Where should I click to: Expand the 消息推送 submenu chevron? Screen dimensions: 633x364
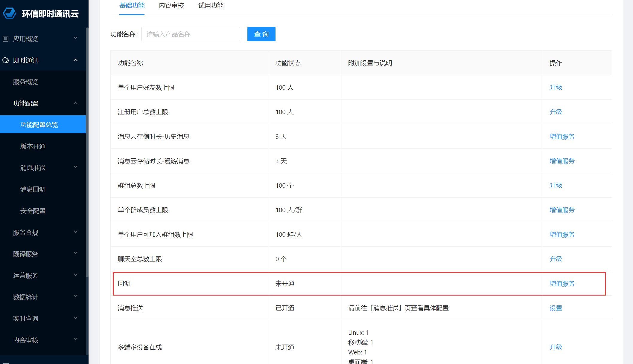click(75, 167)
